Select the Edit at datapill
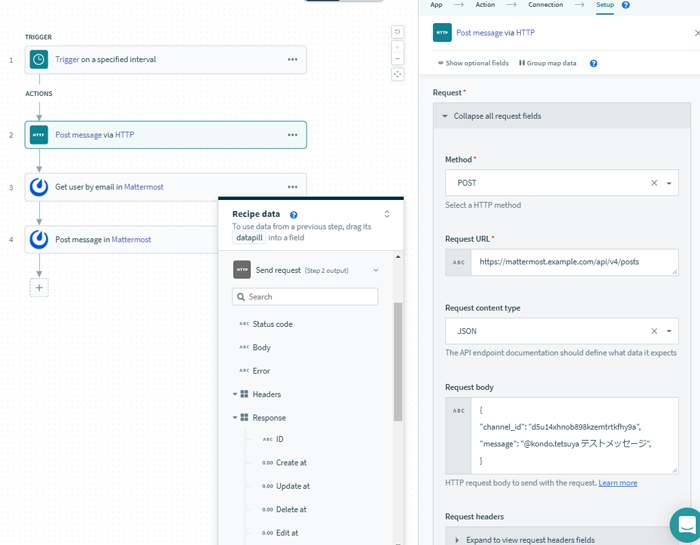 click(x=280, y=533)
